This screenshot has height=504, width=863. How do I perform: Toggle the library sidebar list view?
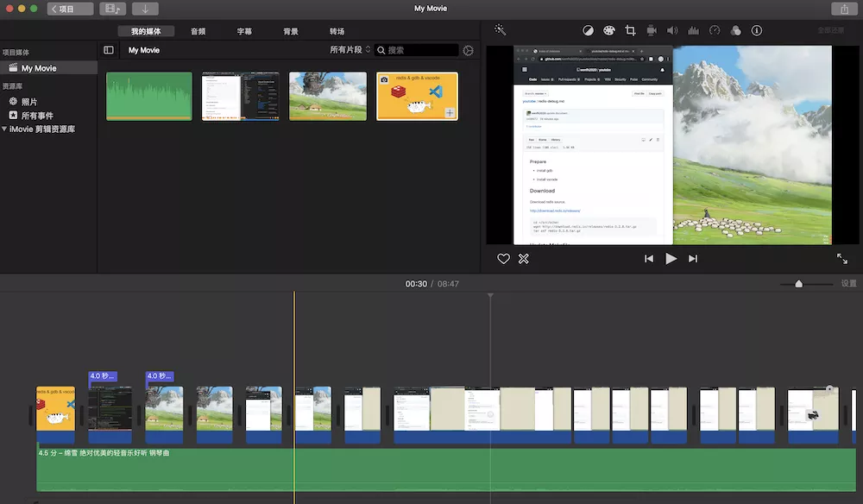(x=109, y=50)
